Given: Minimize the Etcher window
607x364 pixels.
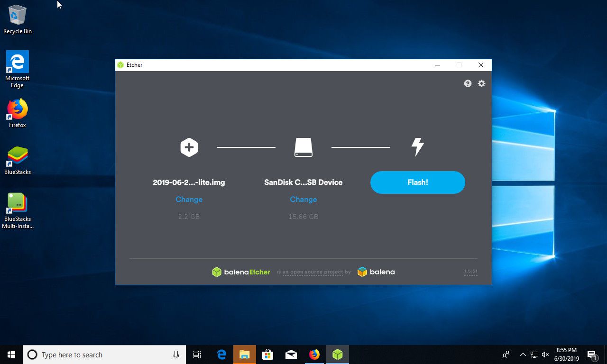Looking at the screenshot, I should point(437,65).
